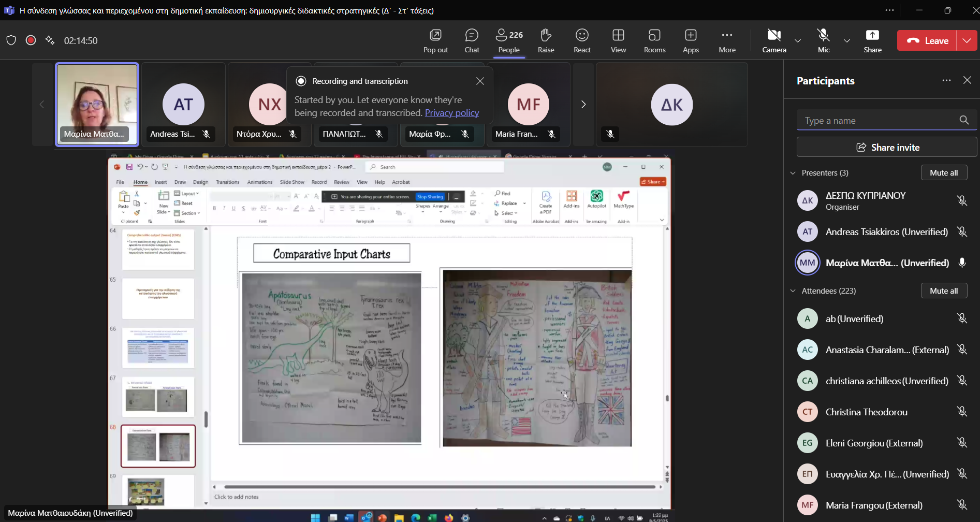The image size is (980, 522).
Task: Collapse the Attendees (223) section
Action: click(x=793, y=291)
